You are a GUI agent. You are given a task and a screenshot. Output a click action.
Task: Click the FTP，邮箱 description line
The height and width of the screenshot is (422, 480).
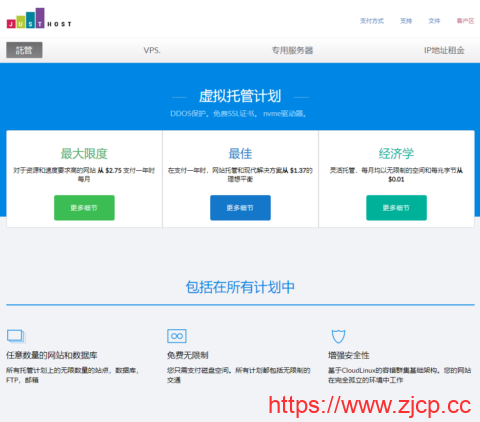[22, 380]
